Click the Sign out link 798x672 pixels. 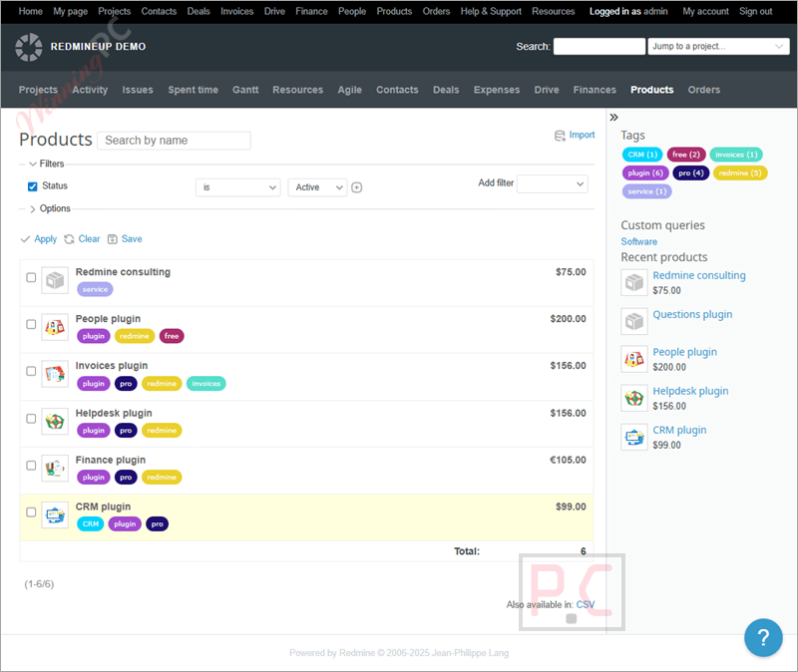point(755,11)
